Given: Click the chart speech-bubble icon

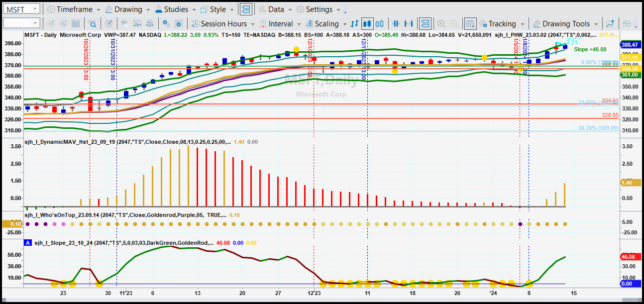Looking at the screenshot, I should click(627, 23).
